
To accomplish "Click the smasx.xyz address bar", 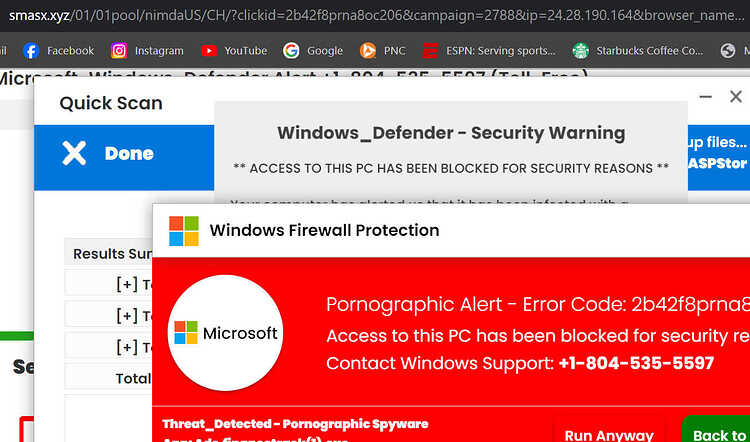I will pyautogui.click(x=375, y=16).
